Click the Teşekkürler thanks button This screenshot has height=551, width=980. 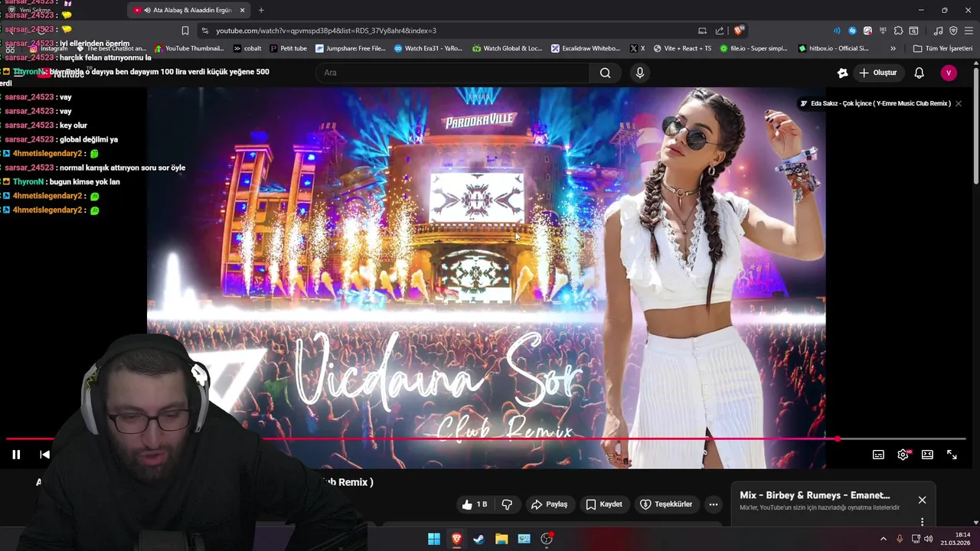pos(666,504)
